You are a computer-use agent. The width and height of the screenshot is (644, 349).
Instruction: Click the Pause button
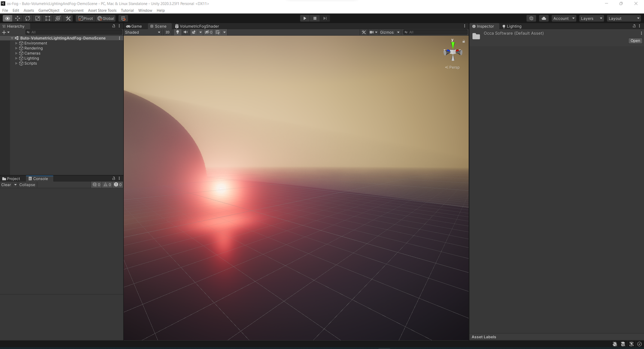point(315,18)
